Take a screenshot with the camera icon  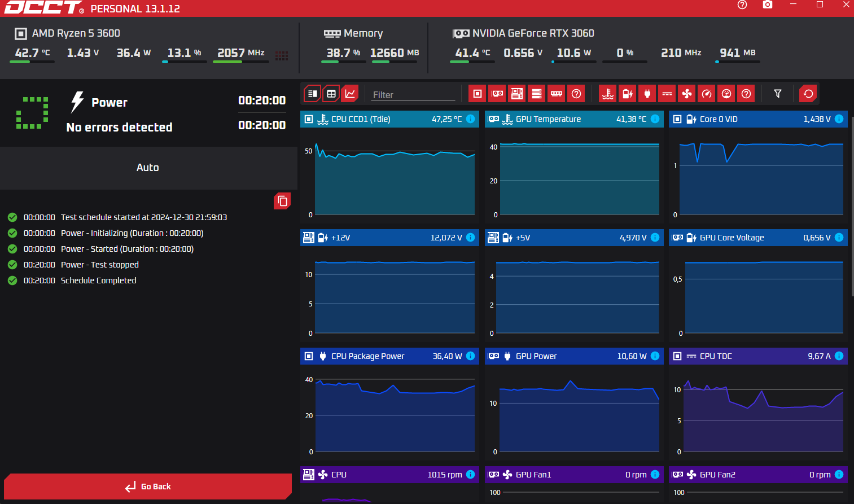(x=768, y=5)
